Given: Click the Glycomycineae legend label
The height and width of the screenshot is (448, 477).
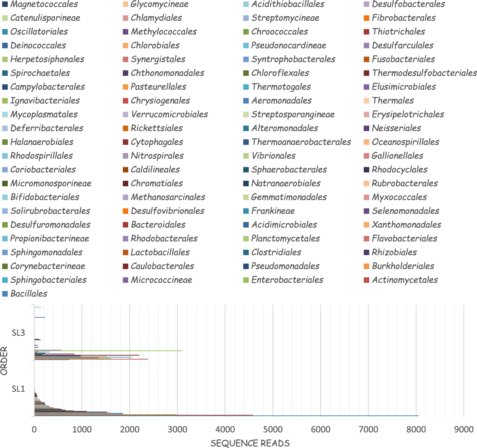Looking at the screenshot, I should [160, 4].
